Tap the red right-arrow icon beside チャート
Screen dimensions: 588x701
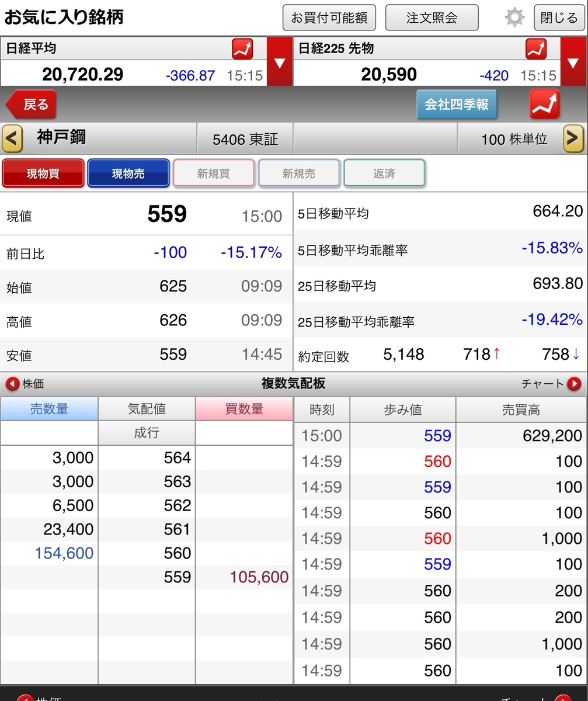click(x=574, y=384)
